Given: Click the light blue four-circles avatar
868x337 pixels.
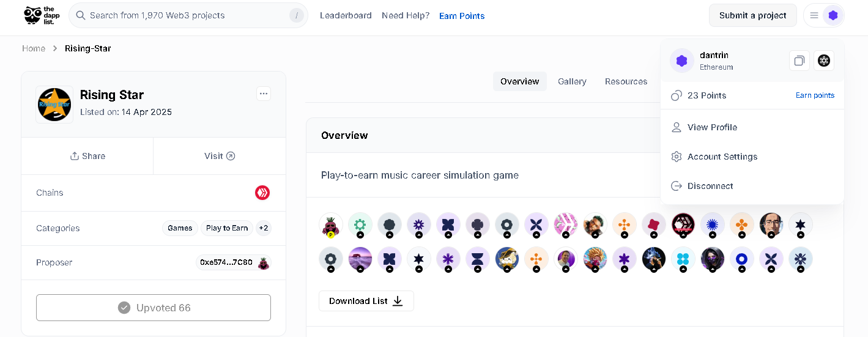Looking at the screenshot, I should tap(683, 259).
